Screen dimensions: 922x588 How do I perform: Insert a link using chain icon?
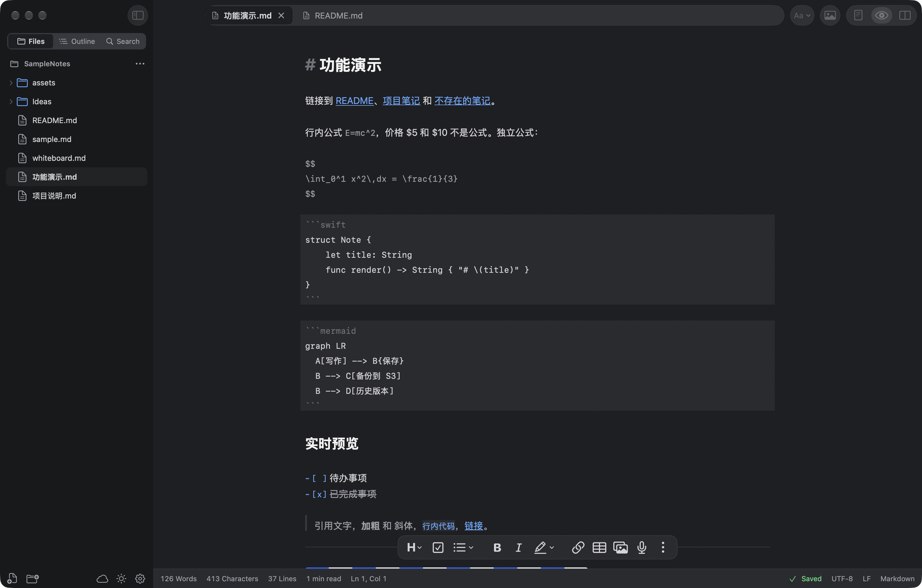pos(578,547)
